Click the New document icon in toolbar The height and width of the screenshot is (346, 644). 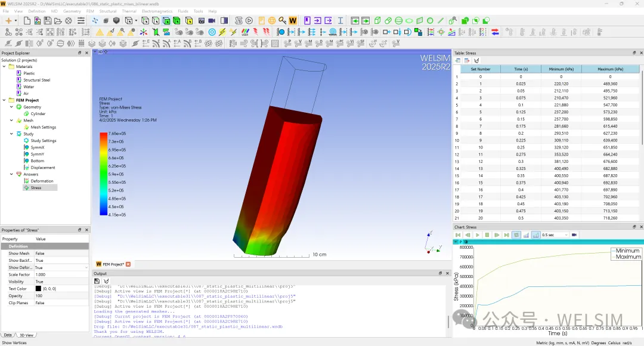(27, 20)
